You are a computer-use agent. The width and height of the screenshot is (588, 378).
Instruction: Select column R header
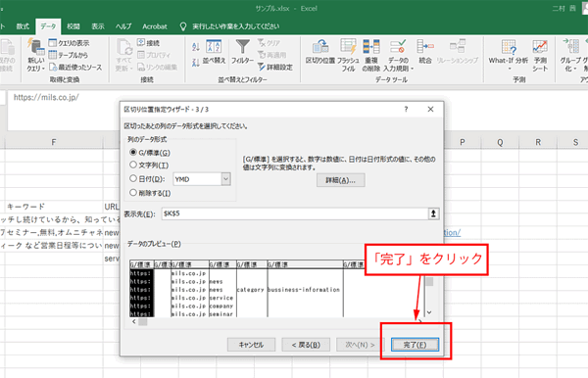[538, 142]
